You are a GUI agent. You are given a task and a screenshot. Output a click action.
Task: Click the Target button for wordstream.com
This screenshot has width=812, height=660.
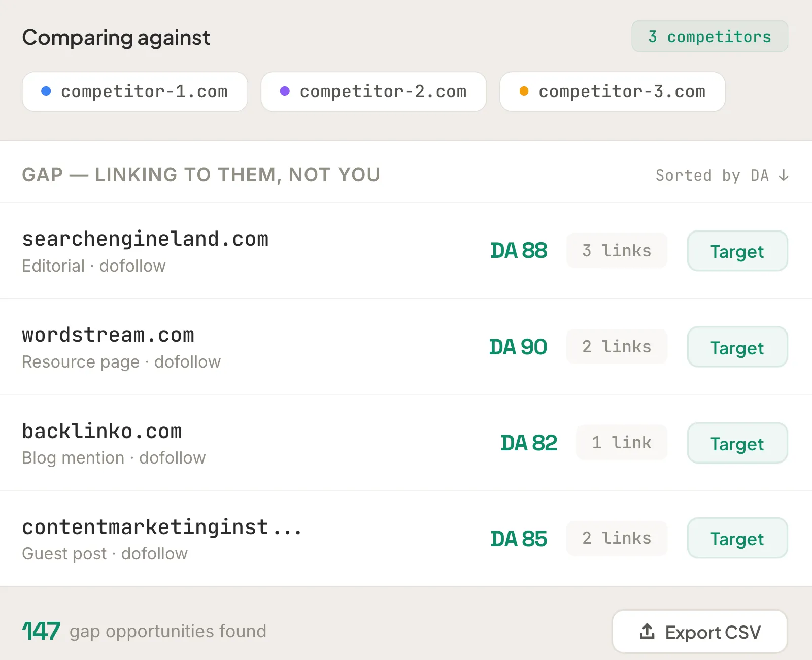(x=737, y=347)
